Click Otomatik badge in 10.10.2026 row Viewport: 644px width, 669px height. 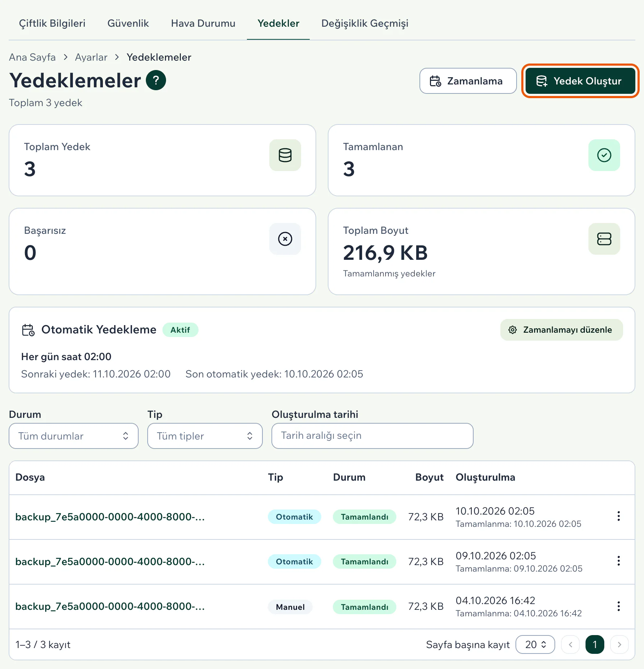coord(295,517)
